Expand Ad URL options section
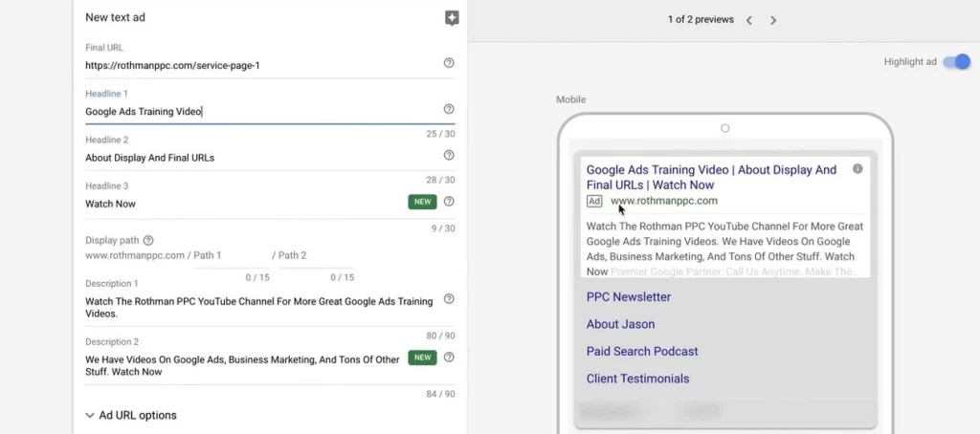The height and width of the screenshot is (434, 980). [131, 415]
